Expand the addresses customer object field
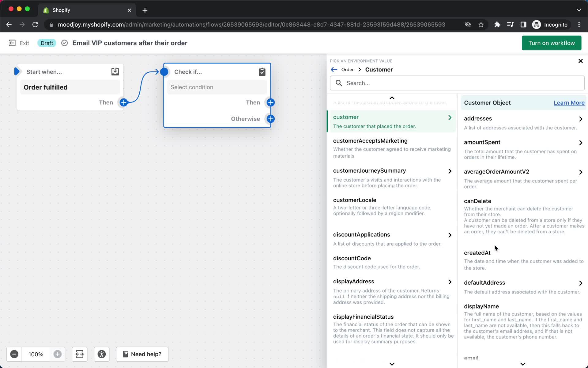The image size is (588, 368). [x=580, y=118]
